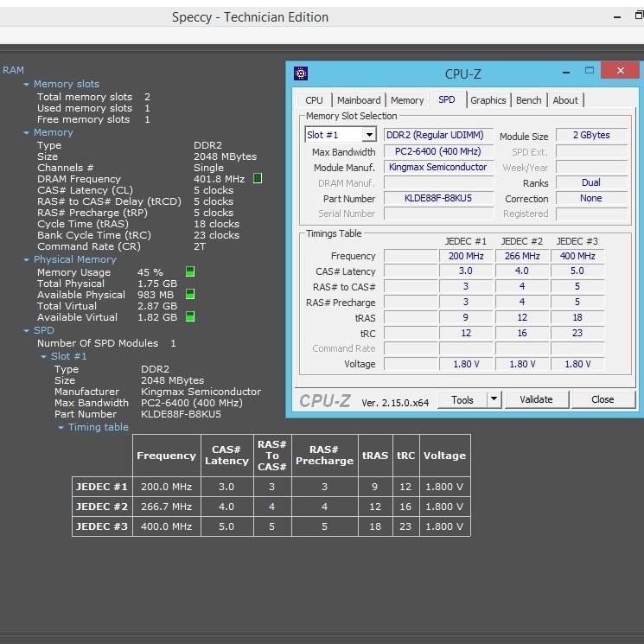Select the SPD tab
Image resolution: width=644 pixels, height=644 pixels.
click(x=447, y=99)
